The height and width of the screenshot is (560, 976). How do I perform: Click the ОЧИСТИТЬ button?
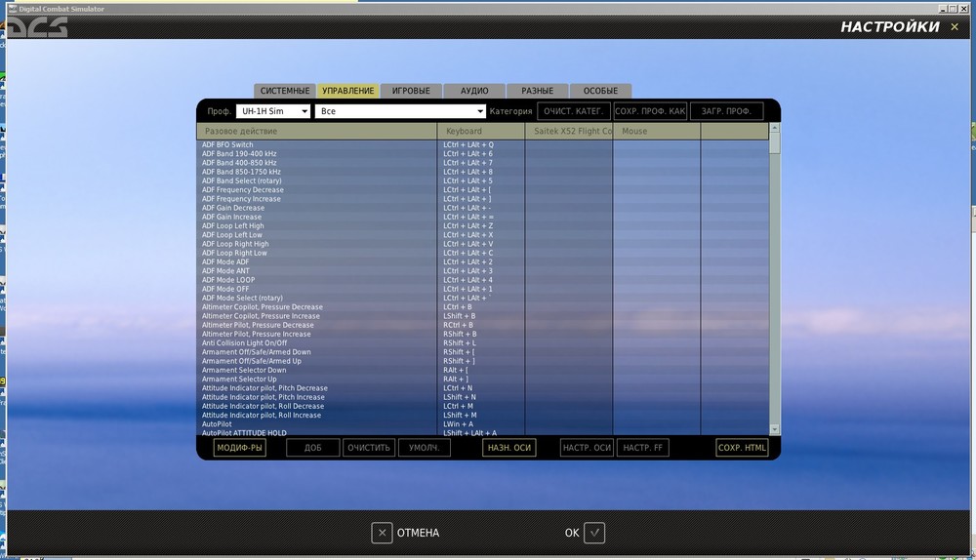(x=369, y=448)
